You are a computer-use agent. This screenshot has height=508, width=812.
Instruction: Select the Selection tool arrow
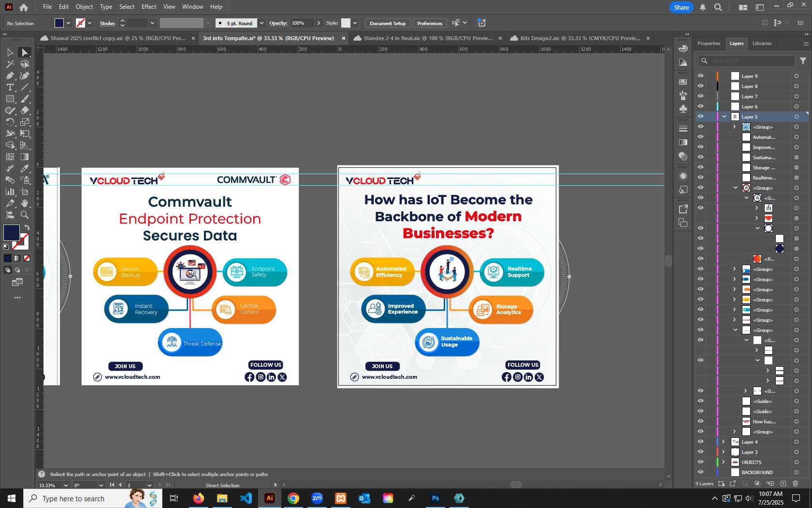pos(10,52)
